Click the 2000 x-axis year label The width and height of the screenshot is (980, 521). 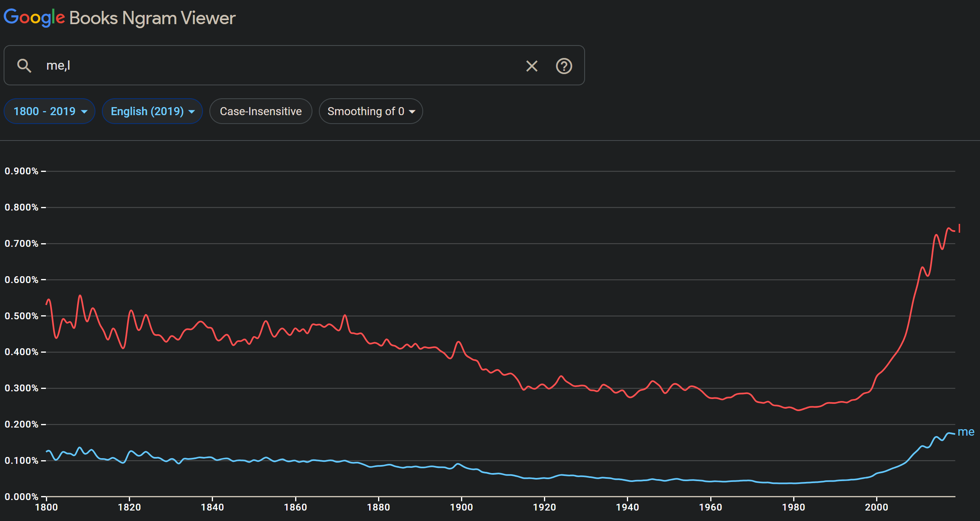click(x=877, y=507)
